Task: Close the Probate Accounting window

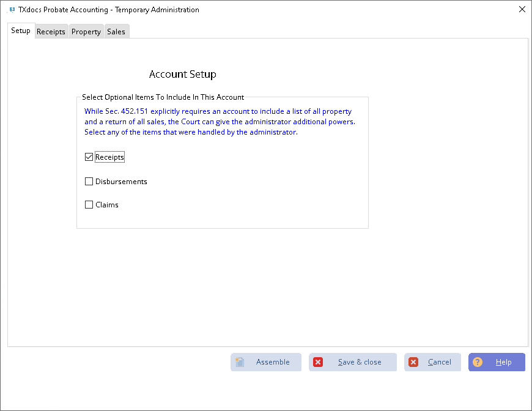Action: (522, 9)
